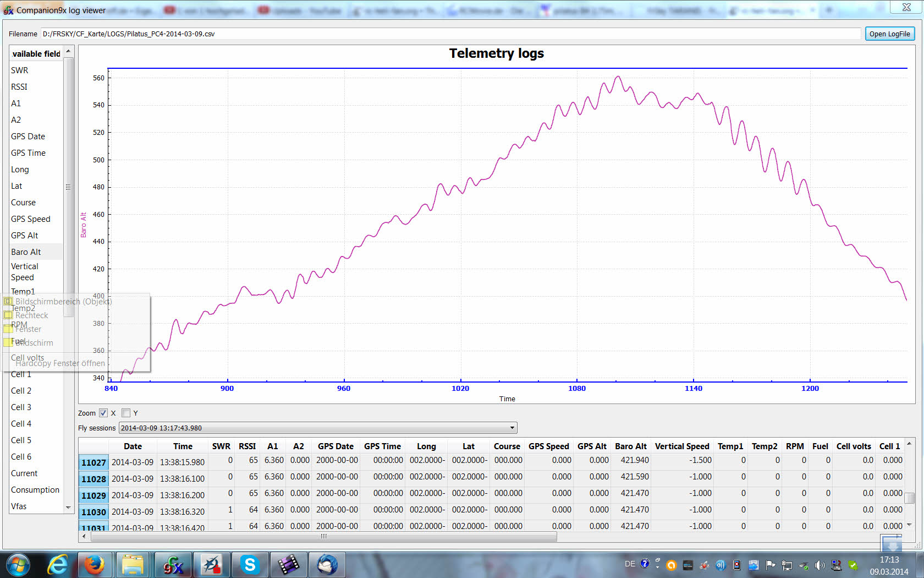Click the blue help question-mark tray icon

[x=645, y=564]
